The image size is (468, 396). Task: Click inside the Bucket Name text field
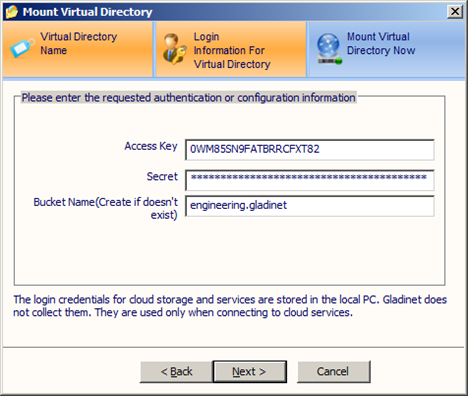pyautogui.click(x=310, y=206)
